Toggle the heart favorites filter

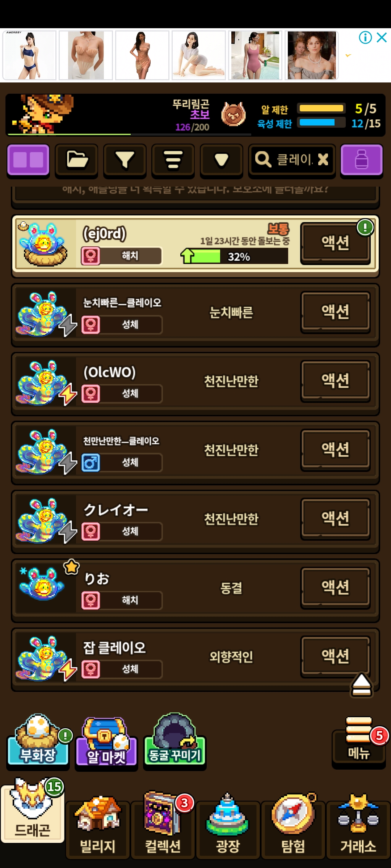222,160
